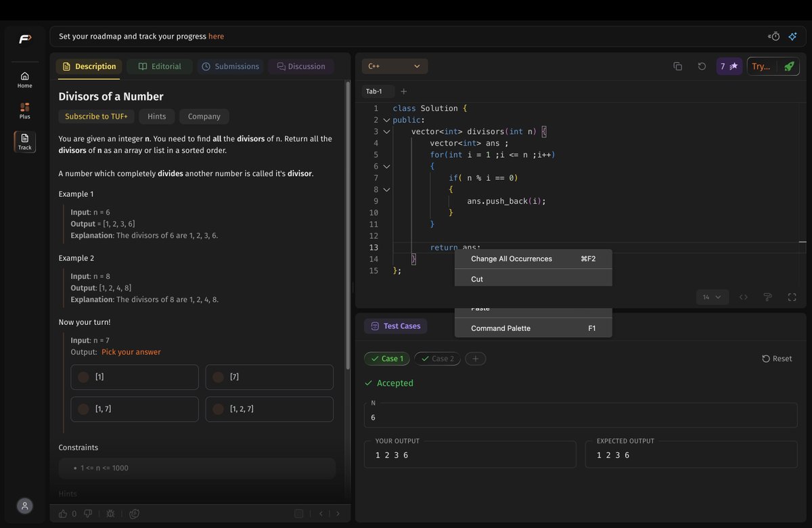812x528 pixels.
Task: Select test Case 2
Action: pyautogui.click(x=437, y=359)
